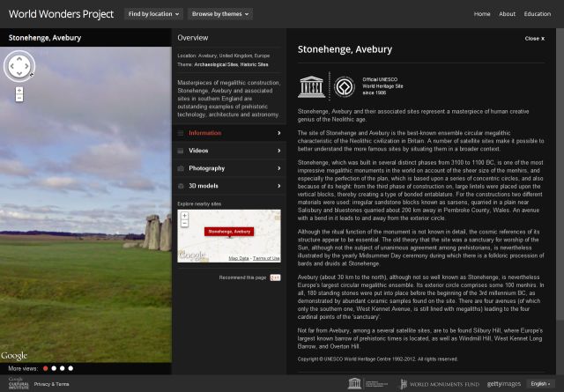Click the information panel scrollbar
Screen dimensions: 564x392
tap(560, 174)
